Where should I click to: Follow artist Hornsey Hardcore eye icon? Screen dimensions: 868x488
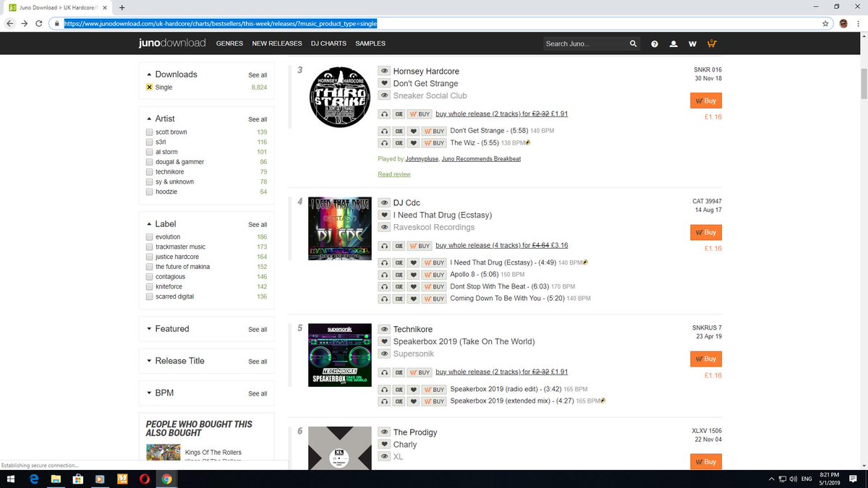(384, 71)
